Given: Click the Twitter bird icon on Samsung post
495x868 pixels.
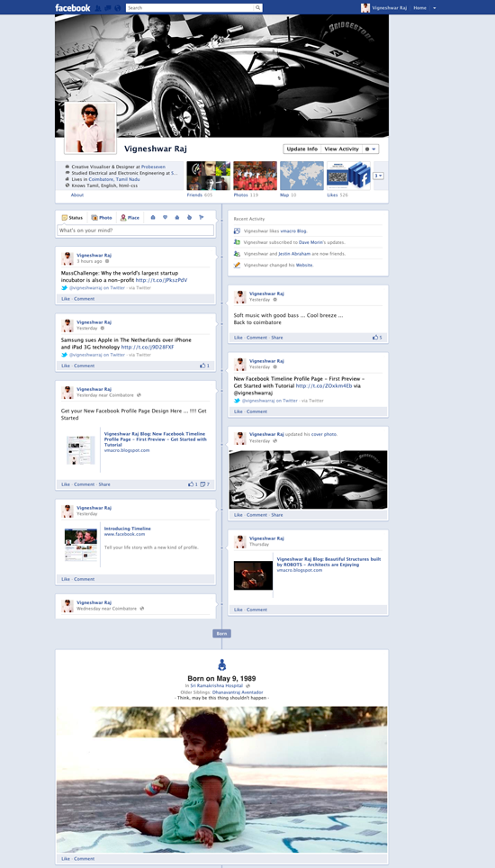Looking at the screenshot, I should tap(64, 355).
